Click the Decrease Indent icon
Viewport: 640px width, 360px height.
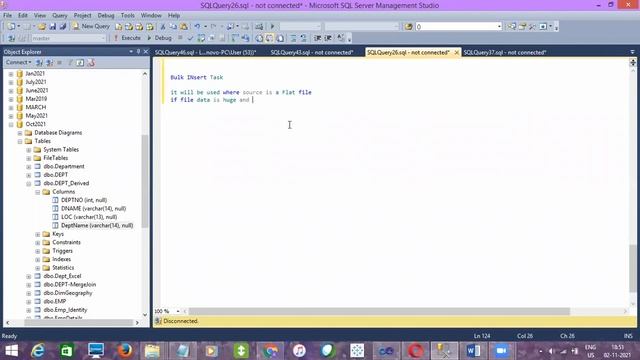pyautogui.click(x=318, y=38)
